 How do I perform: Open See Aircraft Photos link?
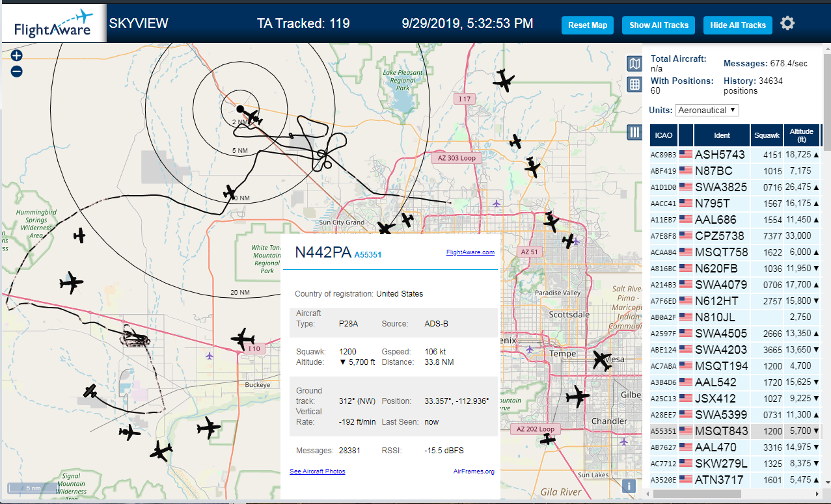317,471
